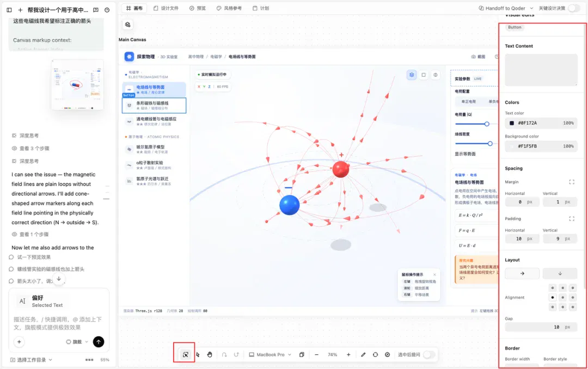Click the undo arrow in bottom toolbar
The width and height of the screenshot is (588, 369).
[x=224, y=354]
